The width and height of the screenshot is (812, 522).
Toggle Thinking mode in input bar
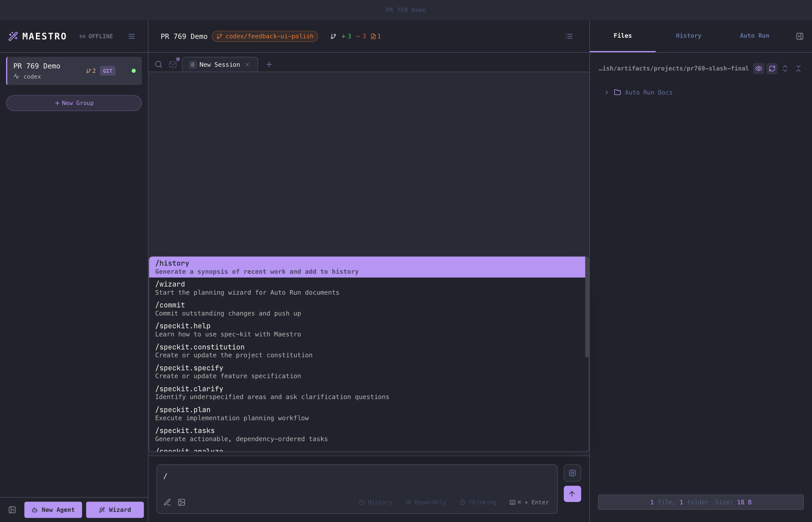tap(478, 502)
